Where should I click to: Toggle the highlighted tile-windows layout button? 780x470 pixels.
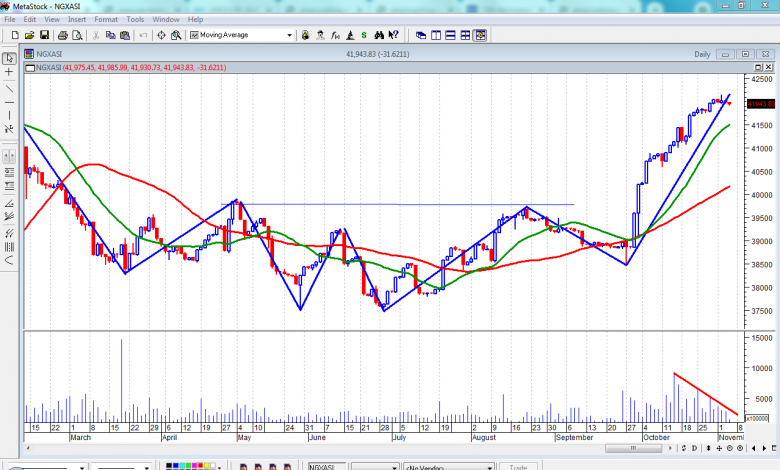[x=481, y=35]
